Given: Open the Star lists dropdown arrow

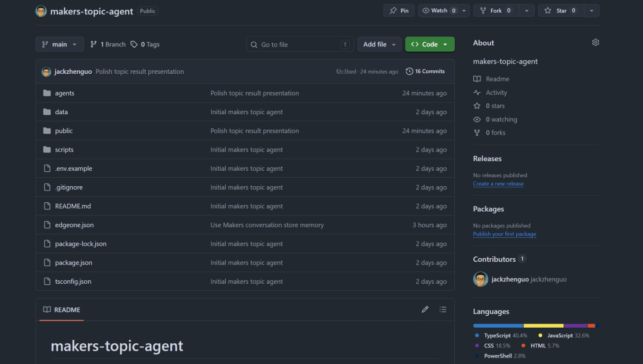Looking at the screenshot, I should click(x=592, y=11).
